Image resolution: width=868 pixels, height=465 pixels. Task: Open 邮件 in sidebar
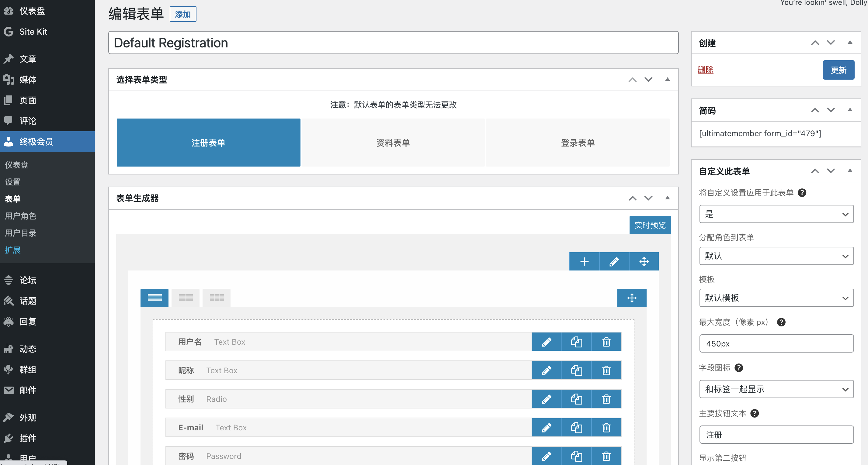click(28, 390)
